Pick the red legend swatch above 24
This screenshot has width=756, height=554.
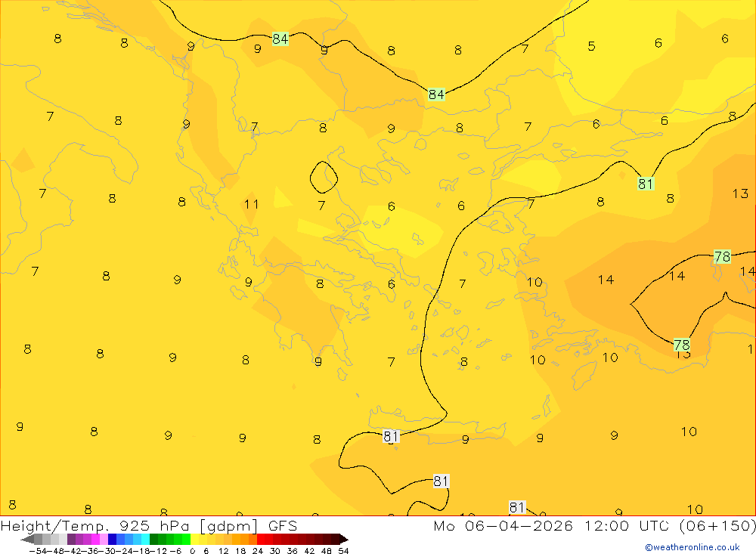click(261, 539)
